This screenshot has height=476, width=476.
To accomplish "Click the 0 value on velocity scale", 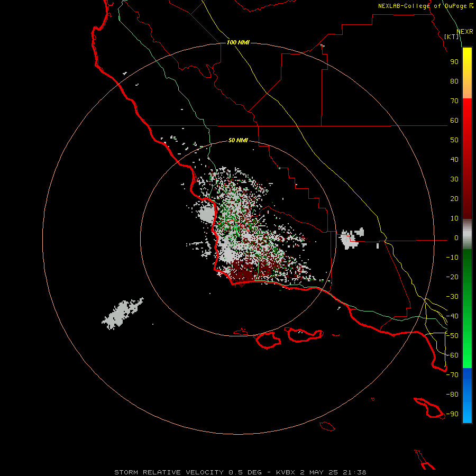I will click(456, 237).
